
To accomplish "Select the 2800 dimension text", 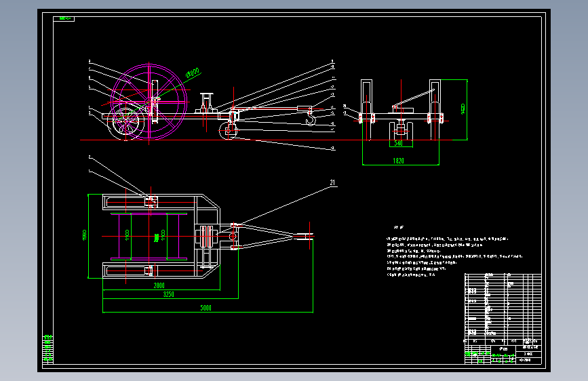I will (x=159, y=286).
